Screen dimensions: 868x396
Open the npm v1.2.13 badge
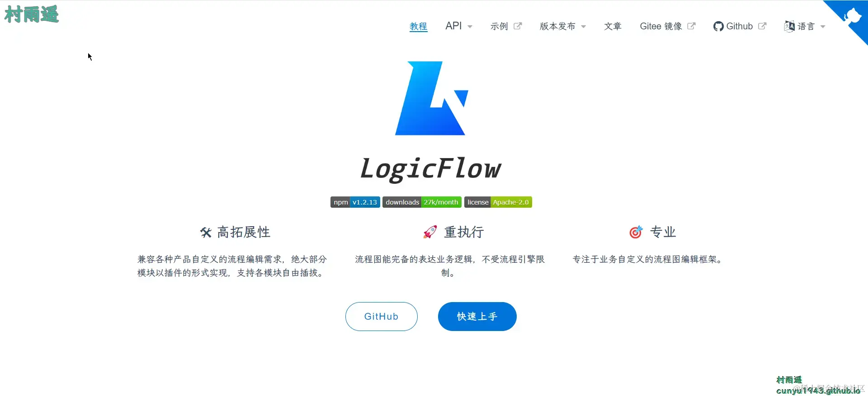355,202
